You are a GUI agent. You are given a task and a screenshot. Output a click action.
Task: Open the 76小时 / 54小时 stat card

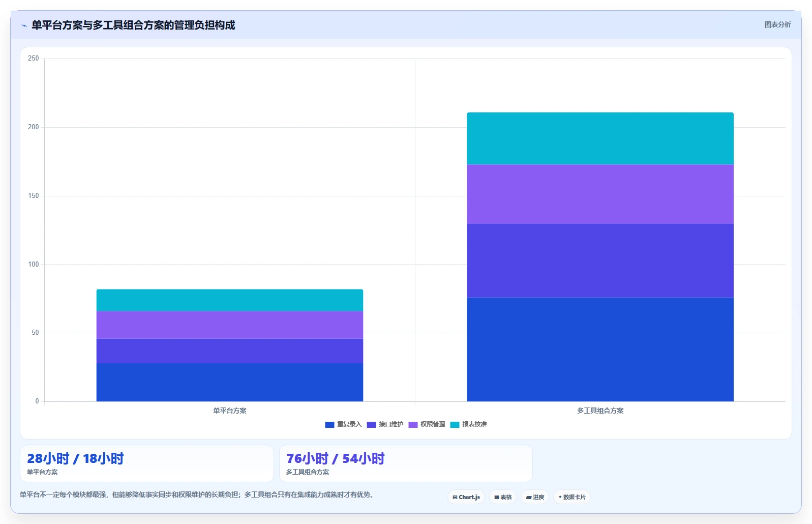coord(406,463)
